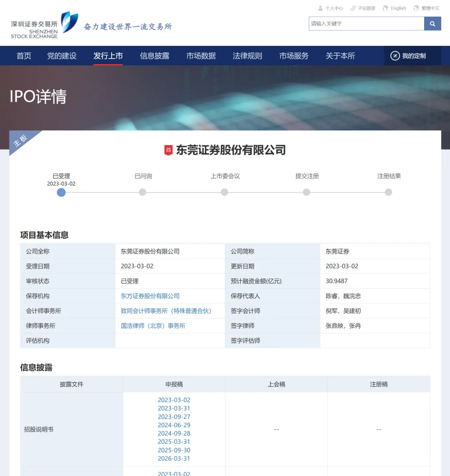Open 首页 in the navigation bar
This screenshot has height=476, width=450.
24,56
